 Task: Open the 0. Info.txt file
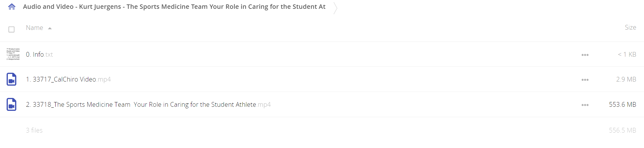[39, 54]
